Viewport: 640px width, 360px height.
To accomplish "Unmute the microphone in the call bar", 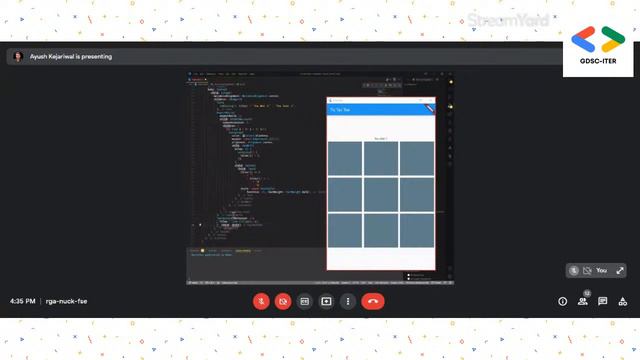I will (x=261, y=302).
